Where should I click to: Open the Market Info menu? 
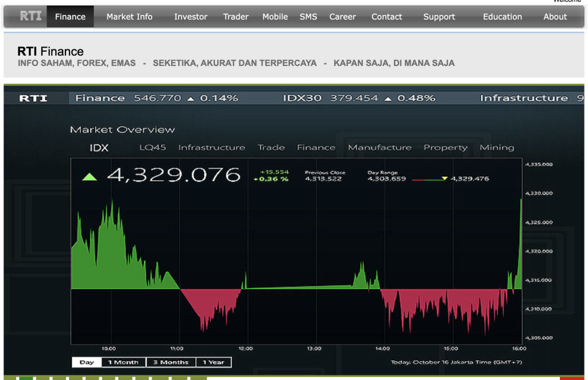129,17
